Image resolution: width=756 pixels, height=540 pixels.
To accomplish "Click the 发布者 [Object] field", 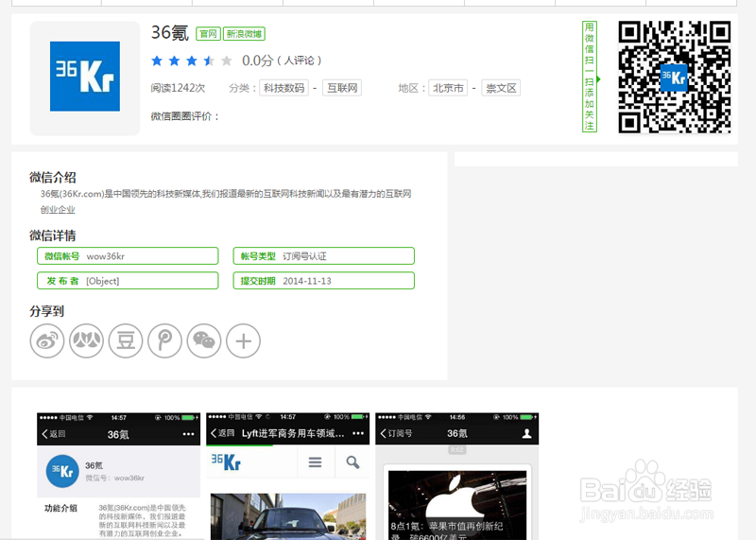I will pos(128,281).
